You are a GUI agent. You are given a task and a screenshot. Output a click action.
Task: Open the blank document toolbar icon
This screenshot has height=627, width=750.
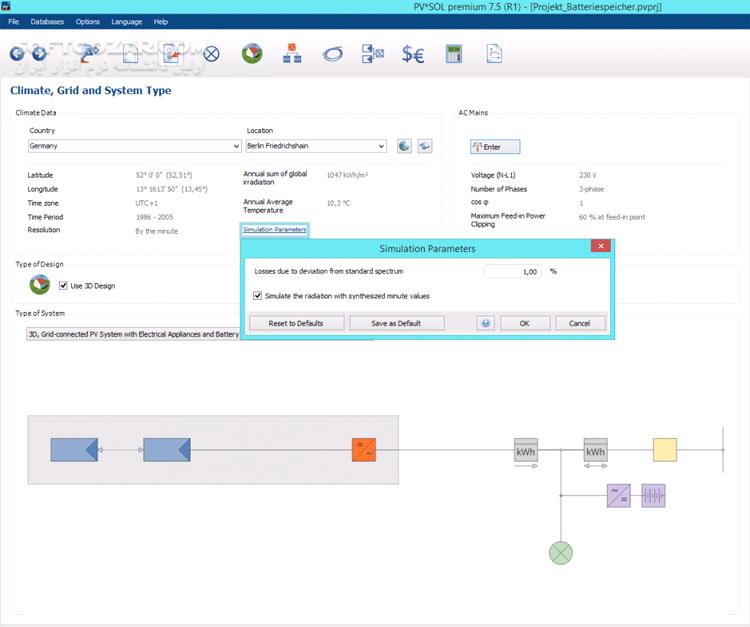click(130, 54)
